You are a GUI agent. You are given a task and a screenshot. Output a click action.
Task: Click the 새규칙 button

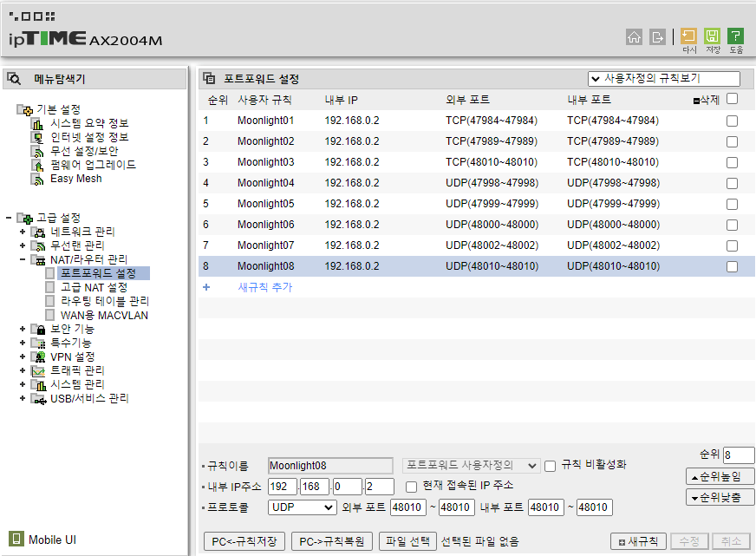[x=638, y=541]
